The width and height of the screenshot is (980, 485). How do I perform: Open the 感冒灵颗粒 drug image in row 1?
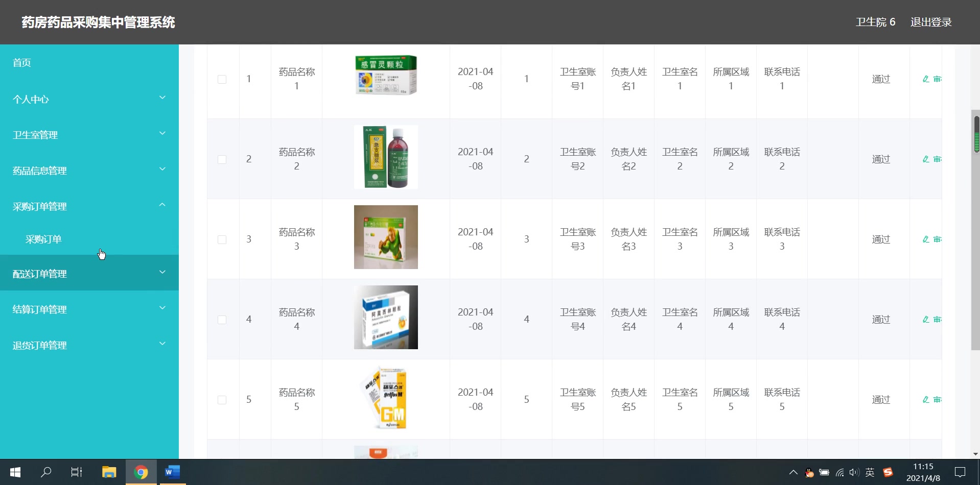pyautogui.click(x=386, y=76)
